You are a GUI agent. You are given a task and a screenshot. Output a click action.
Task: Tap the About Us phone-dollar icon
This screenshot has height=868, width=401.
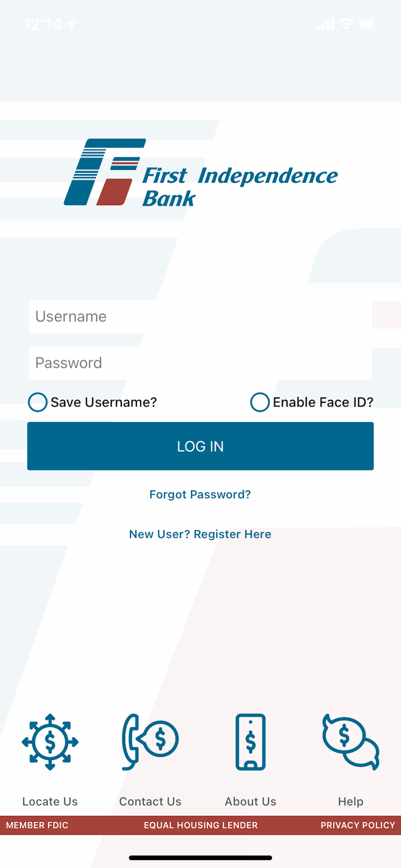pos(250,742)
